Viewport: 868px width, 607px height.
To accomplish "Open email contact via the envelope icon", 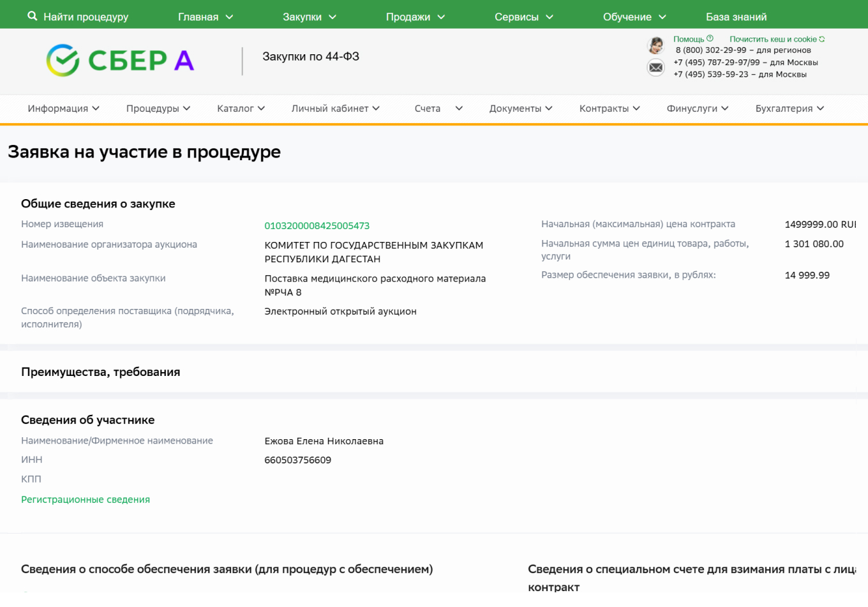I will tap(655, 67).
